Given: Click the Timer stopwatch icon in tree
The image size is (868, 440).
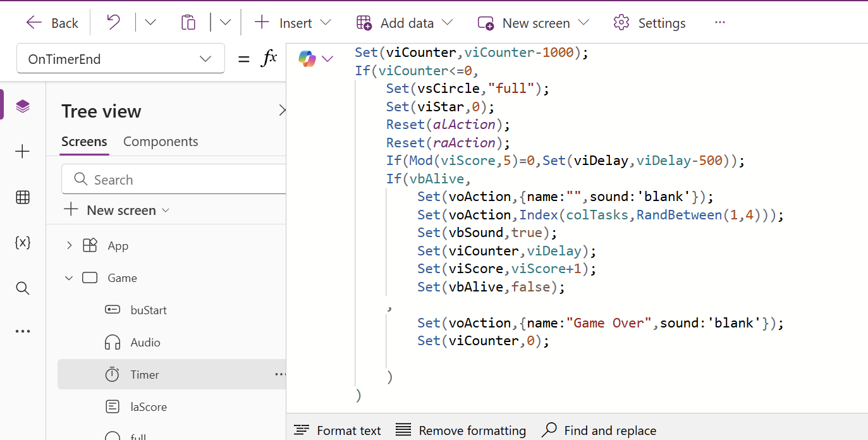Looking at the screenshot, I should point(112,375).
